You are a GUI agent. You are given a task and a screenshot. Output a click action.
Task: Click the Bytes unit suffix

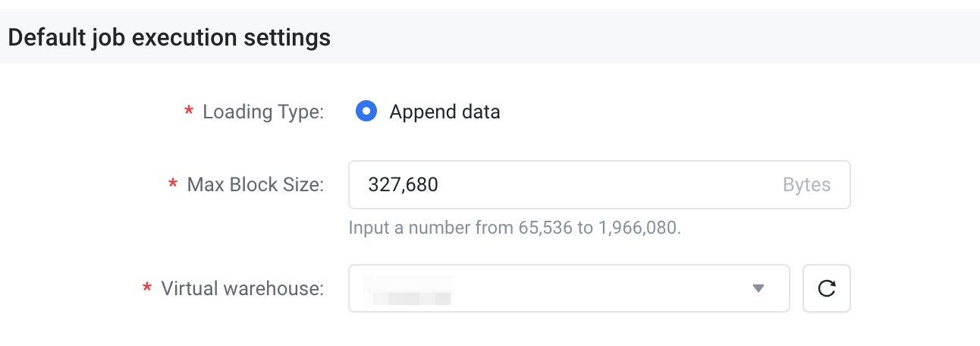pos(806,184)
